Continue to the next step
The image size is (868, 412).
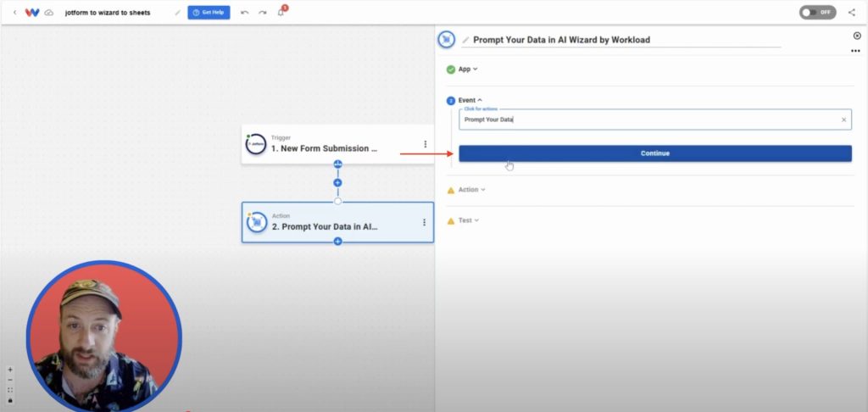click(655, 153)
